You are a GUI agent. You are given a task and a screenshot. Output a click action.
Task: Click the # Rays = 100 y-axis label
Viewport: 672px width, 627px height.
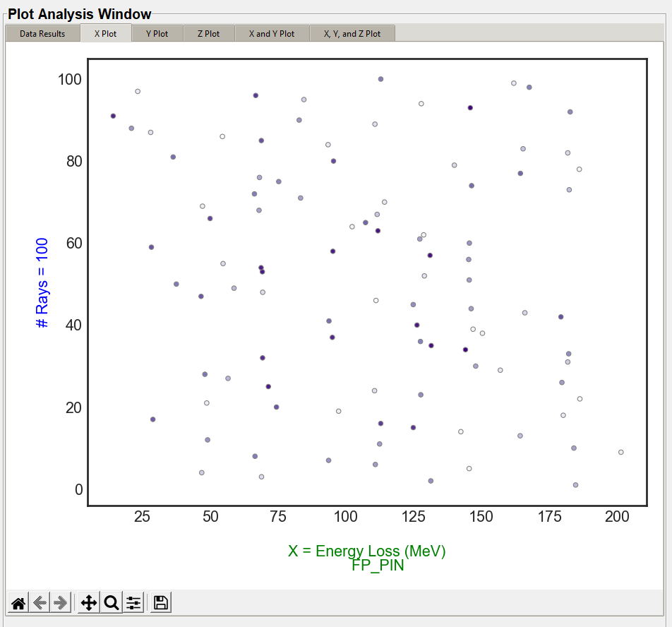click(42, 282)
